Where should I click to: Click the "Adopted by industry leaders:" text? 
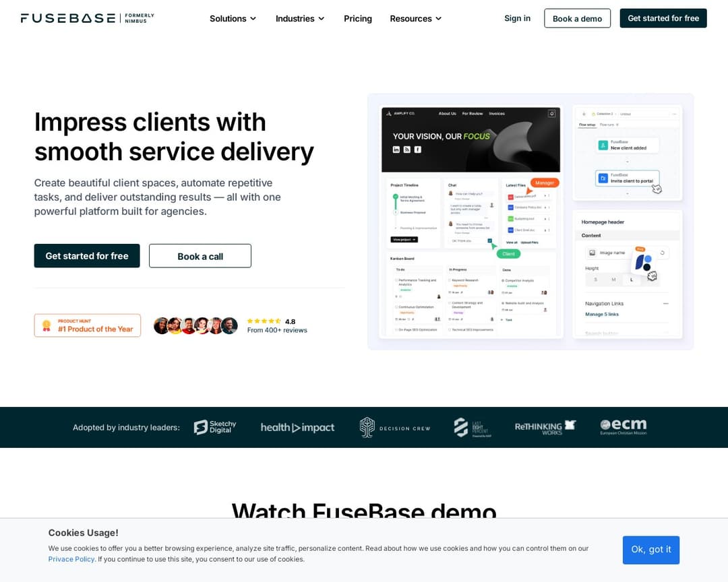click(126, 428)
